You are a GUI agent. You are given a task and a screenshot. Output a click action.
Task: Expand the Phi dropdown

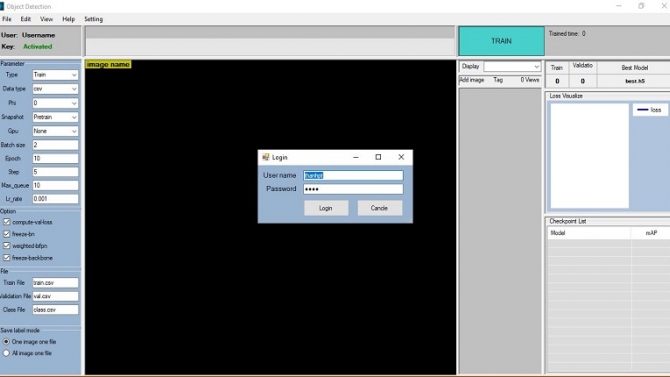pyautogui.click(x=74, y=103)
